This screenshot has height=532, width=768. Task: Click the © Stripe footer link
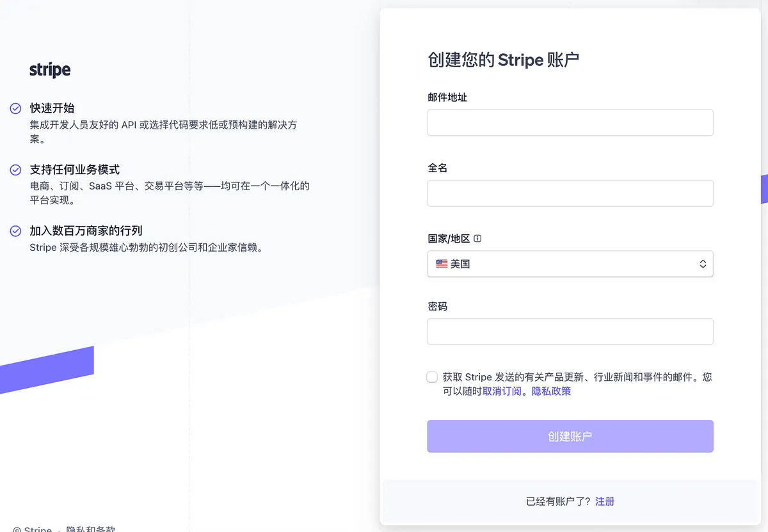[x=33, y=529]
